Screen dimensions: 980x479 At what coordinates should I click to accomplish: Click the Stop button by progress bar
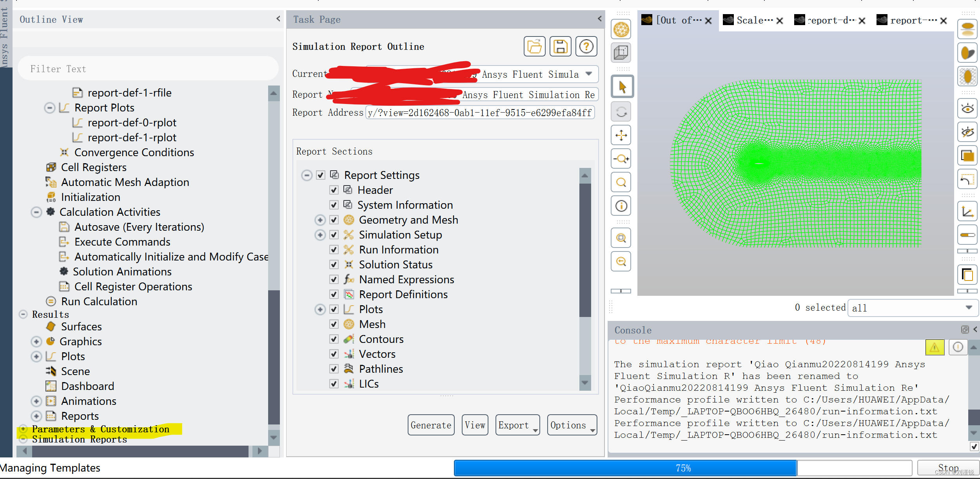click(x=948, y=468)
